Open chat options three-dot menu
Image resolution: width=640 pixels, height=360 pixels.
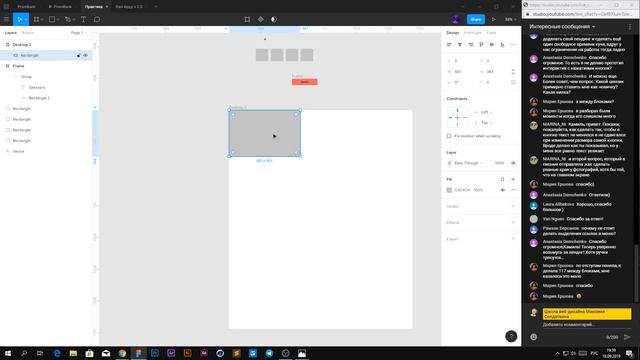point(630,27)
